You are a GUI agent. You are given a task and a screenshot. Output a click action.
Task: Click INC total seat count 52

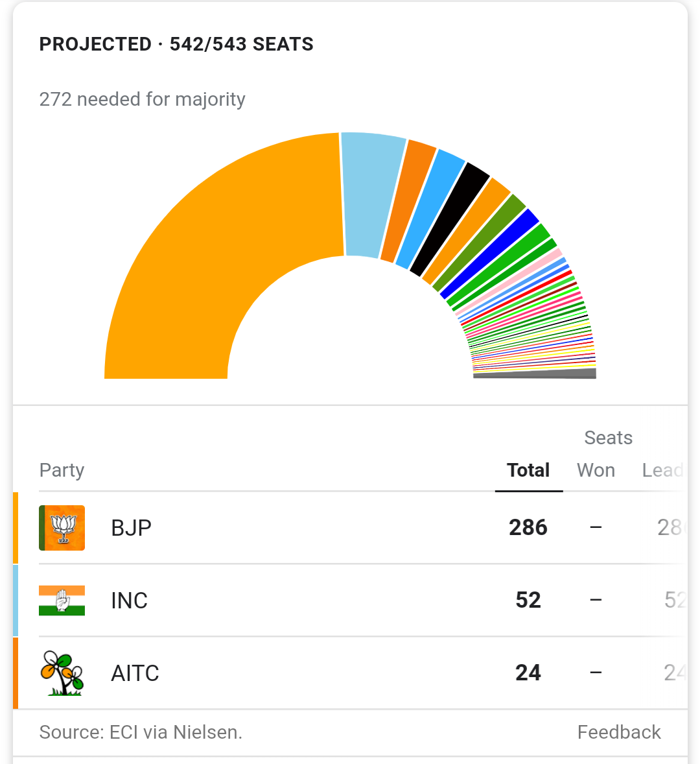point(528,601)
